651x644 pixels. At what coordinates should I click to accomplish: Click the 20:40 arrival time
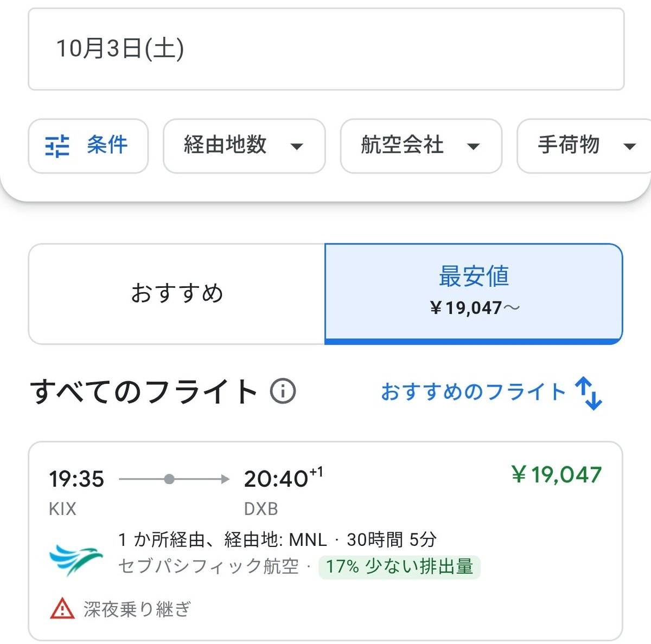point(276,479)
